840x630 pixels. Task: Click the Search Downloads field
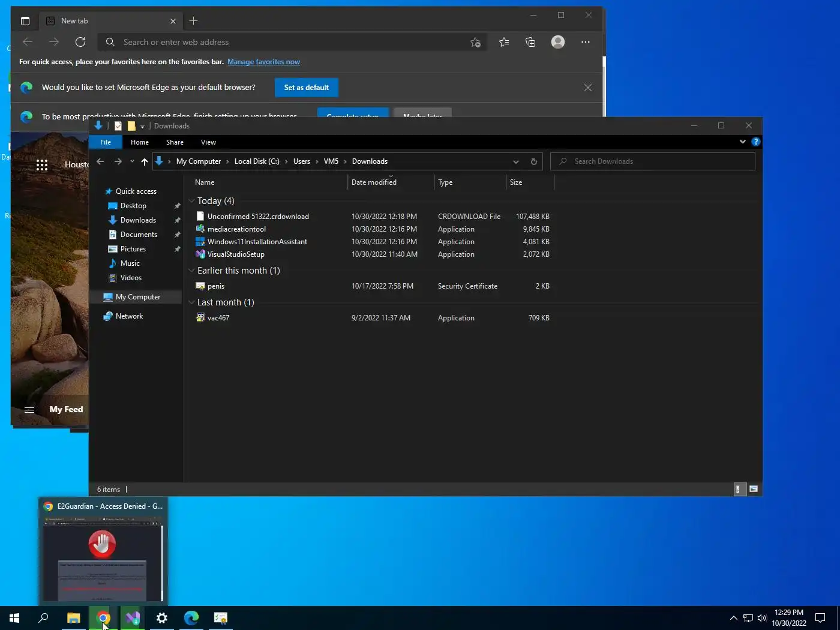coord(652,161)
